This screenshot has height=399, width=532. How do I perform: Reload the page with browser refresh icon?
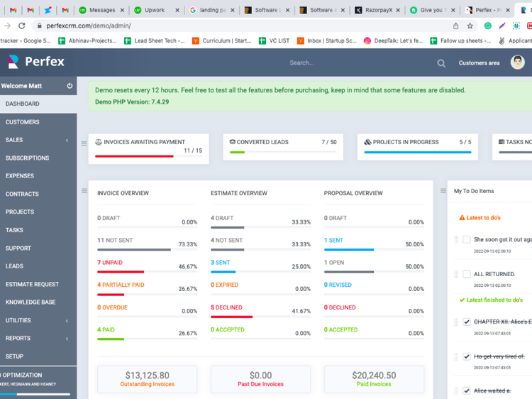tap(22, 26)
